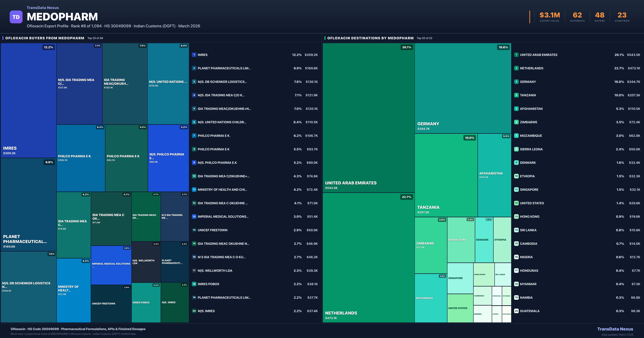This screenshot has height=338, width=644.
Task: Click the M/S. PHILCO PHARMA E treemap tile
Action: (168, 158)
